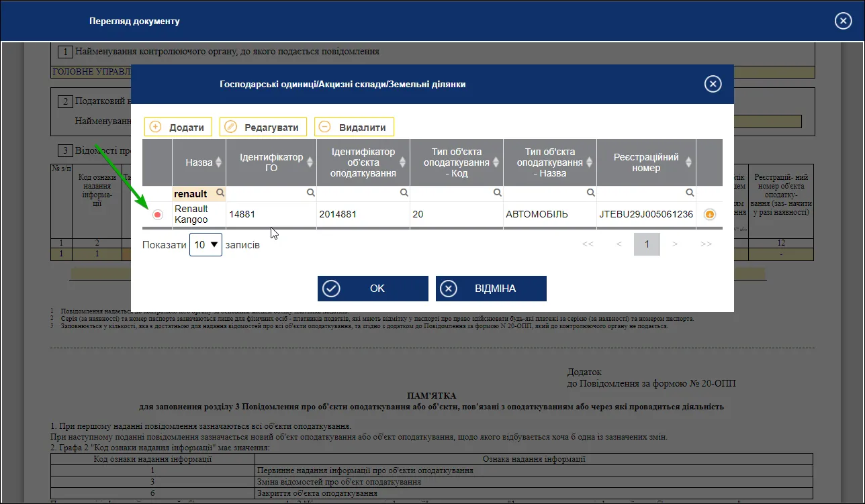Click the X icon on ВІДМІНА button
Screen dimensions: 865x504
[x=449, y=289]
